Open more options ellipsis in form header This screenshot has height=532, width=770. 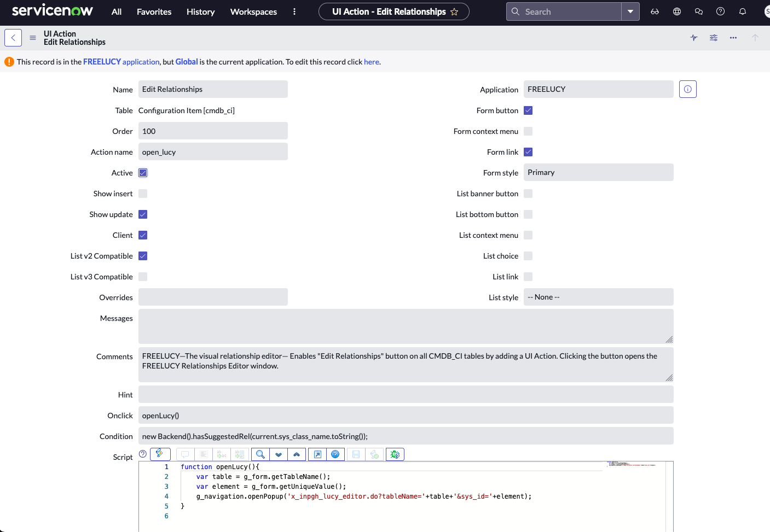click(733, 38)
